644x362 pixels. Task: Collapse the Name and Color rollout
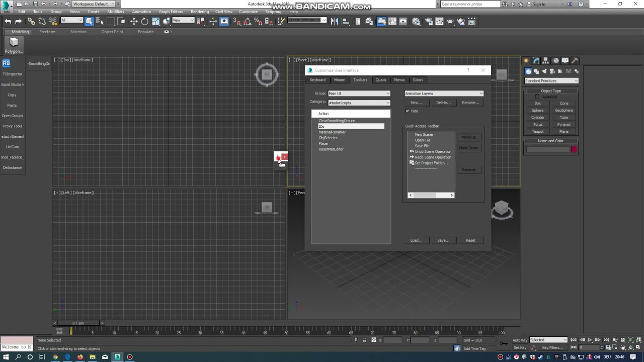pos(551,141)
